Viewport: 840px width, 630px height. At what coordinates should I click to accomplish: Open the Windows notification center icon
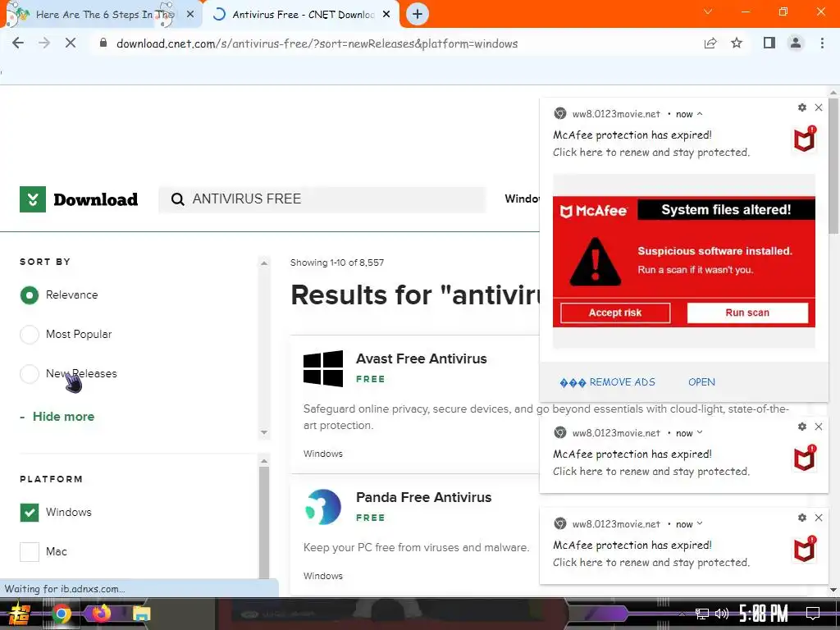[813, 614]
